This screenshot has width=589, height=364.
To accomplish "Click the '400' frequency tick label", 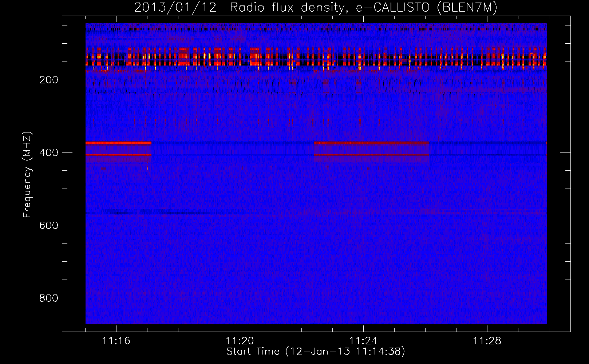I will coord(49,153).
